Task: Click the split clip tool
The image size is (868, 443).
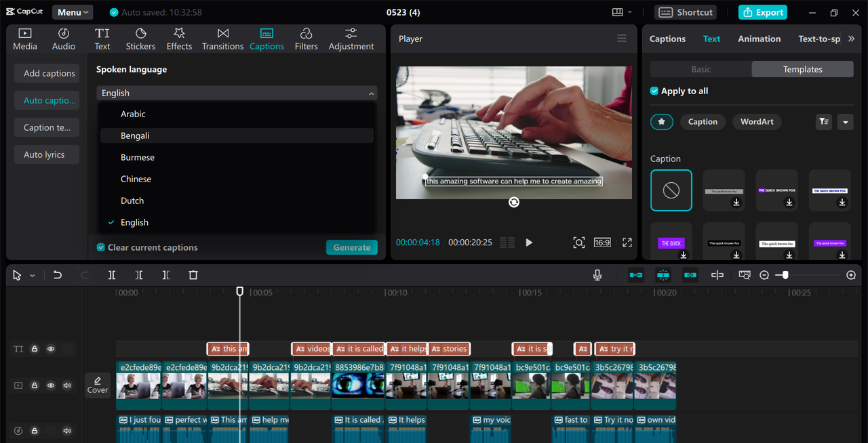Action: [112, 275]
